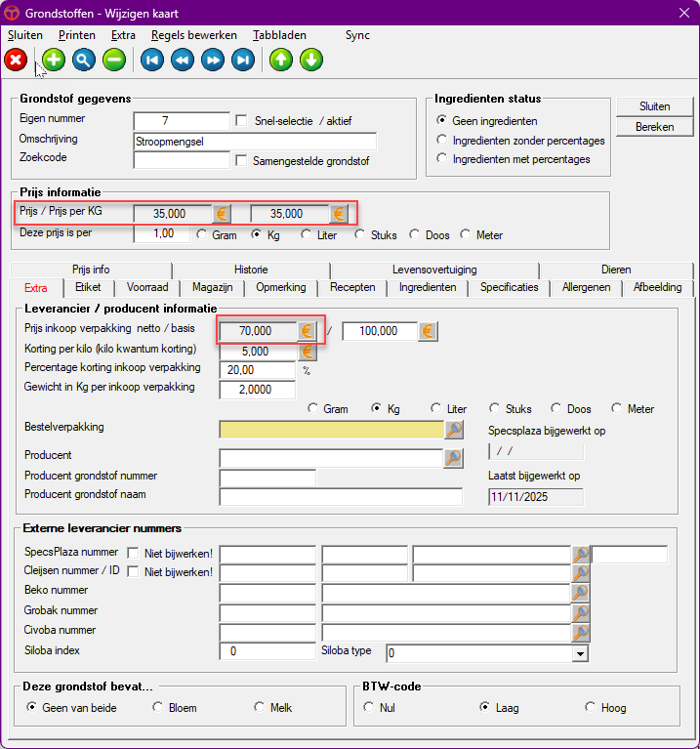Open the Extra menu
The height and width of the screenshot is (749, 700).
123,35
